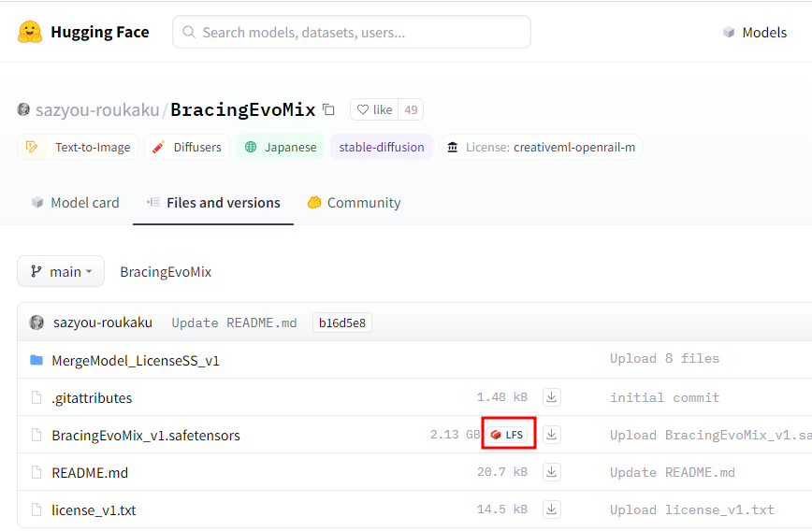Image resolution: width=812 pixels, height=531 pixels.
Task: Download .gitattributes file
Action: tap(552, 397)
